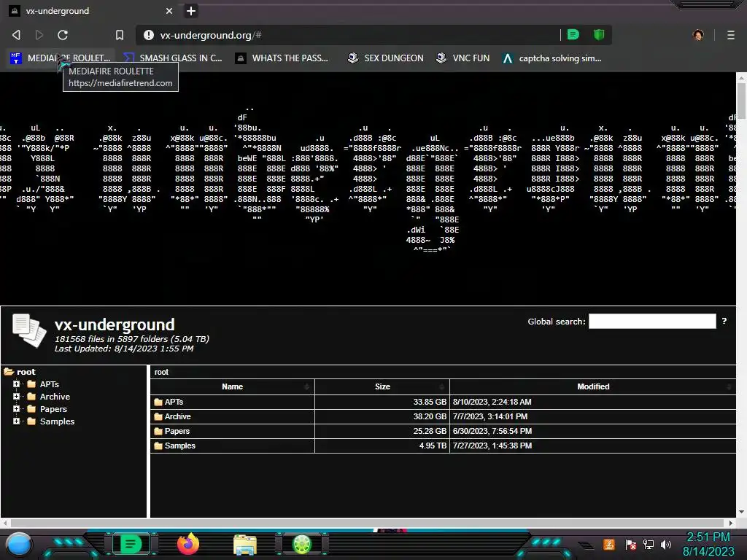Click the scroll right arrow on horizontal scrollbar
This screenshot has height=560, width=747.
pos(731,523)
